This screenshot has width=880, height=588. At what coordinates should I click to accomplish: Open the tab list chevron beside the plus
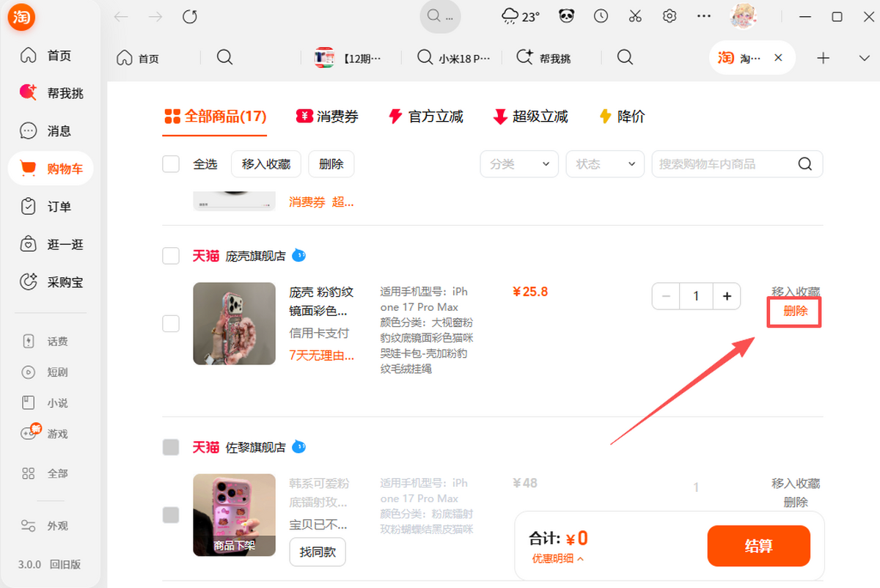tap(863, 58)
